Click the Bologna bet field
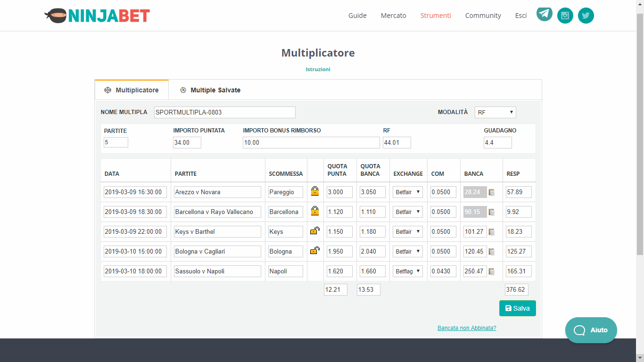Screen dimensions: 644x362 tap(286, 251)
